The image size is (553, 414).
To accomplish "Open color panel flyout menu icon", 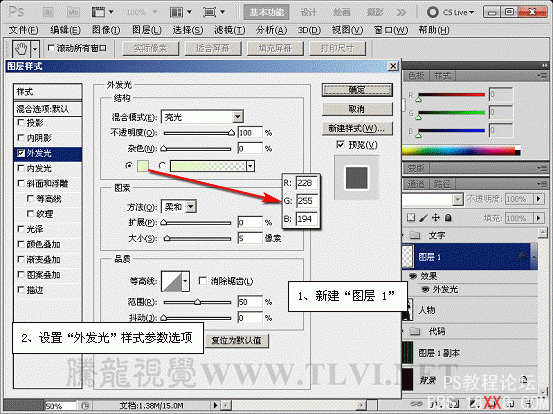I will click(541, 75).
